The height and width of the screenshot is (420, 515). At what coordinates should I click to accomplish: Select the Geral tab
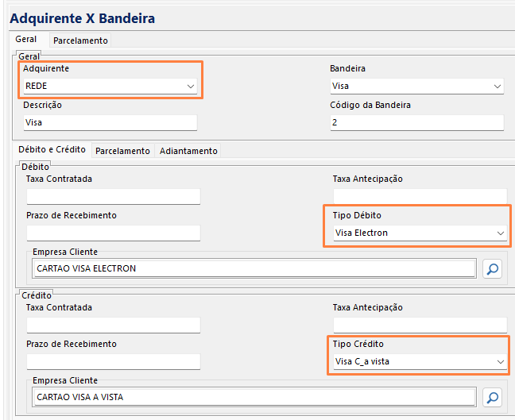tap(25, 40)
